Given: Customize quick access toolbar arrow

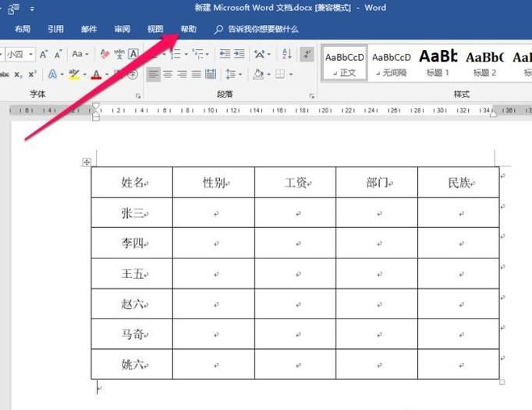Looking at the screenshot, I should (32, 9).
